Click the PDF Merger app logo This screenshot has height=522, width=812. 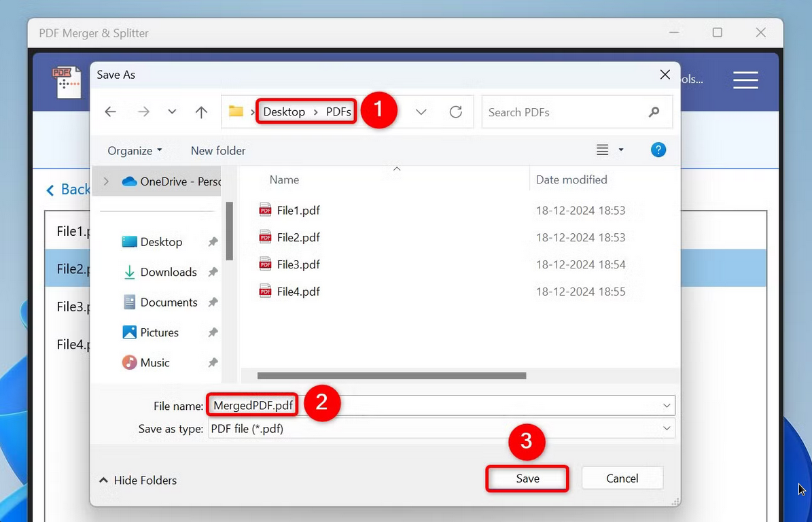[68, 82]
